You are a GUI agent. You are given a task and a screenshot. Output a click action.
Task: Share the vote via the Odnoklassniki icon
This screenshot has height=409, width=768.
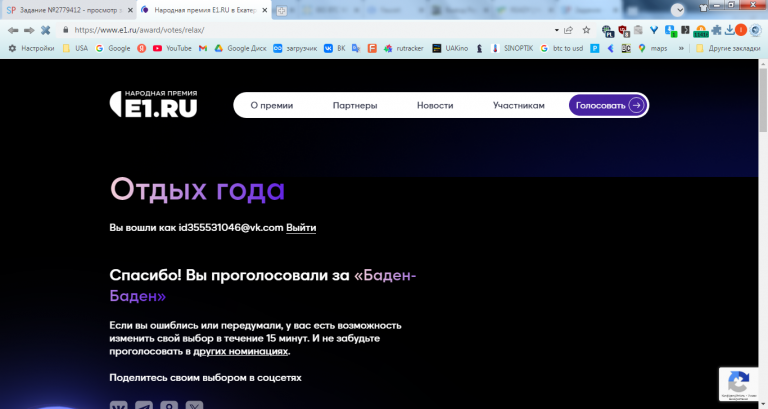[x=169, y=406]
